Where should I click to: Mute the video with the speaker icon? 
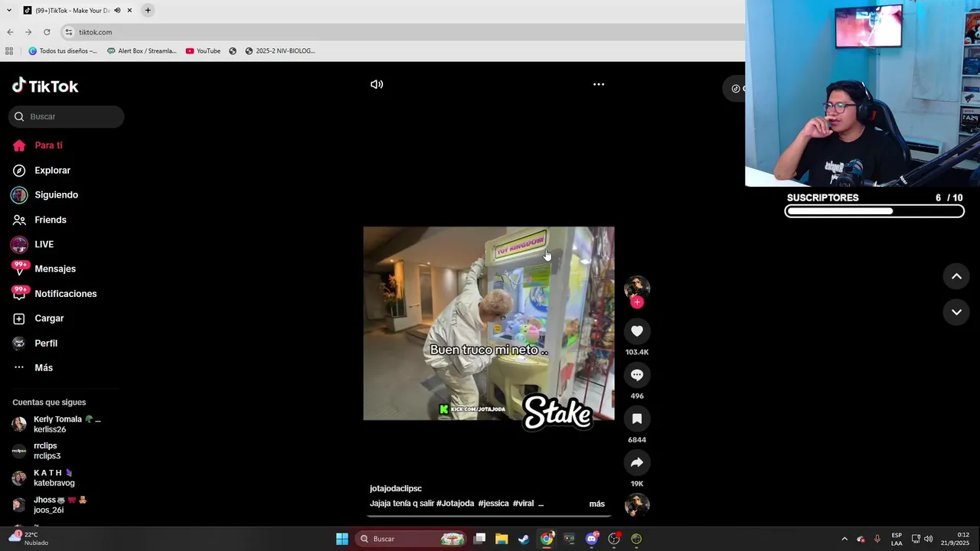pyautogui.click(x=377, y=84)
